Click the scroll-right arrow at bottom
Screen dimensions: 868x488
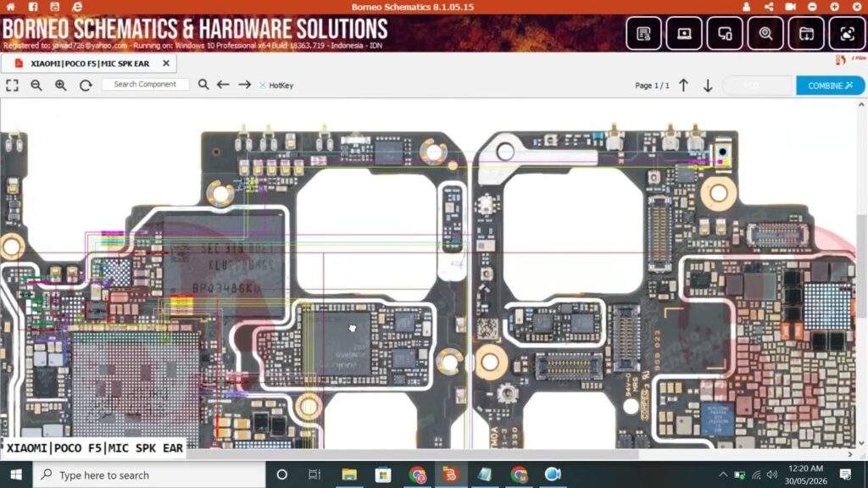(x=850, y=454)
